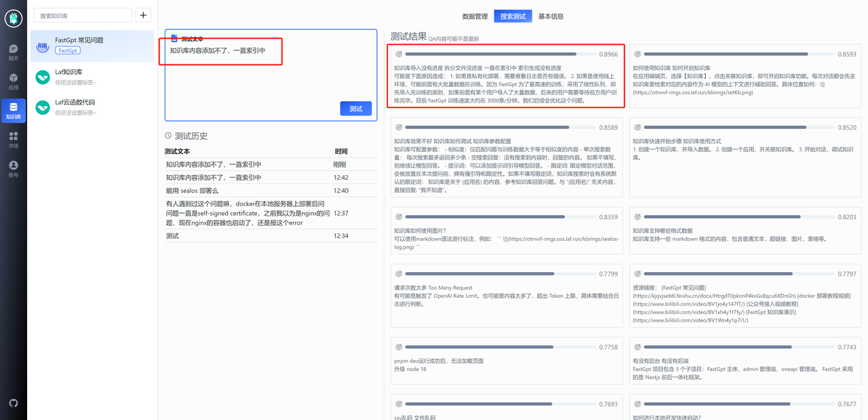Image resolution: width=868 pixels, height=420 pixels.
Task: Click the FastGpt logo at top left
Action: [13, 18]
